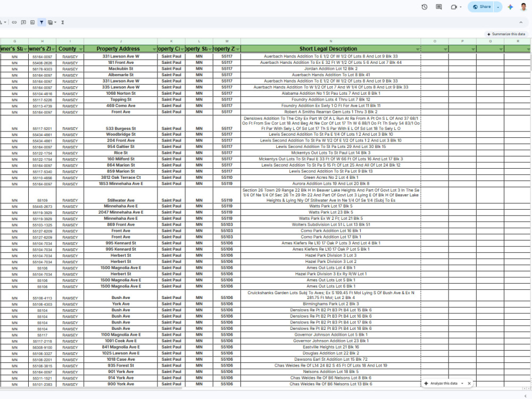The width and height of the screenshot is (532, 399).
Task: Select cell 1025 Lawson Ave E
Action: click(121, 353)
